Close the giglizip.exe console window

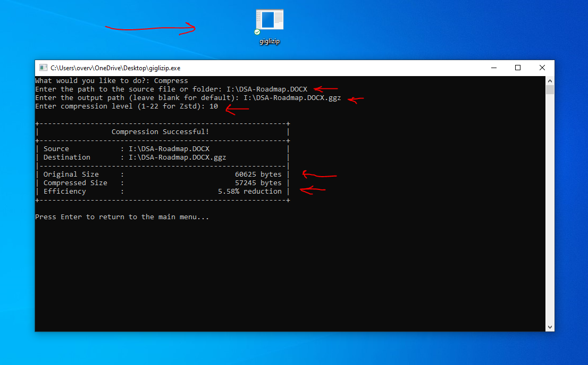click(542, 68)
